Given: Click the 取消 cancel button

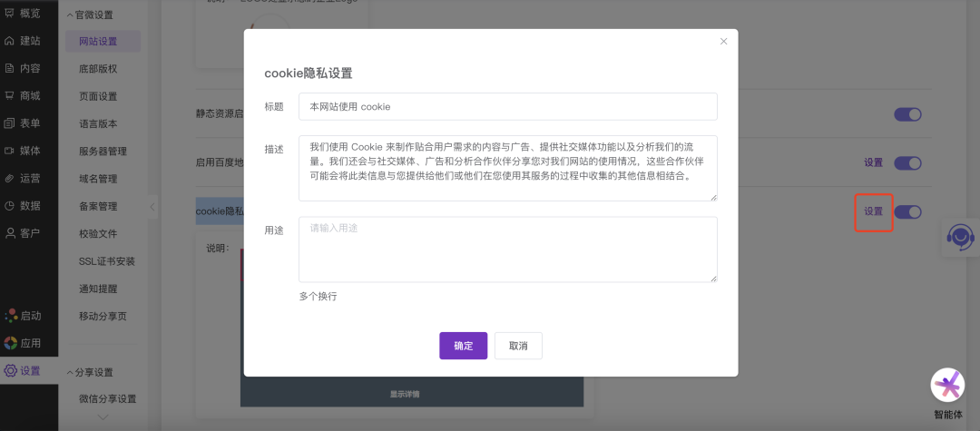Looking at the screenshot, I should pos(518,346).
